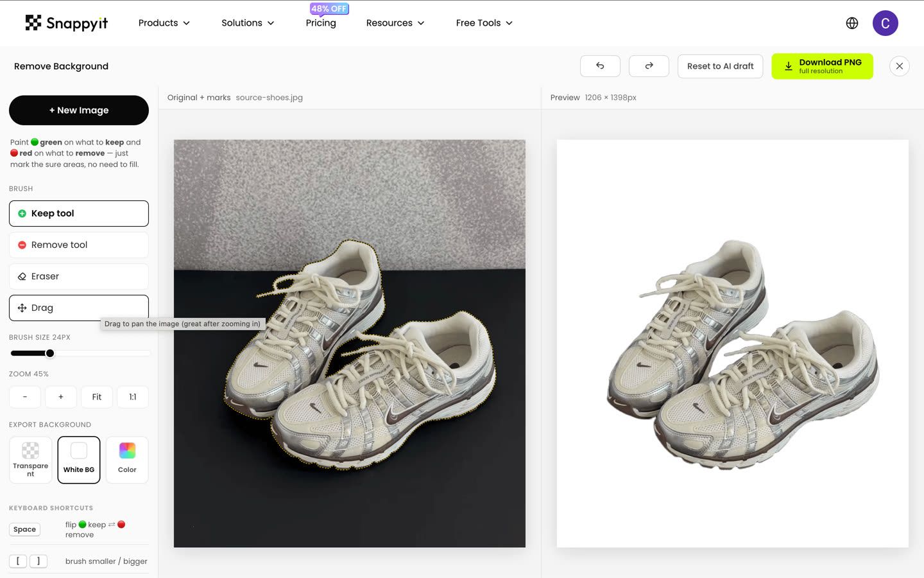Expand the Free Tools menu
Screen dimensions: 924x578
484,23
